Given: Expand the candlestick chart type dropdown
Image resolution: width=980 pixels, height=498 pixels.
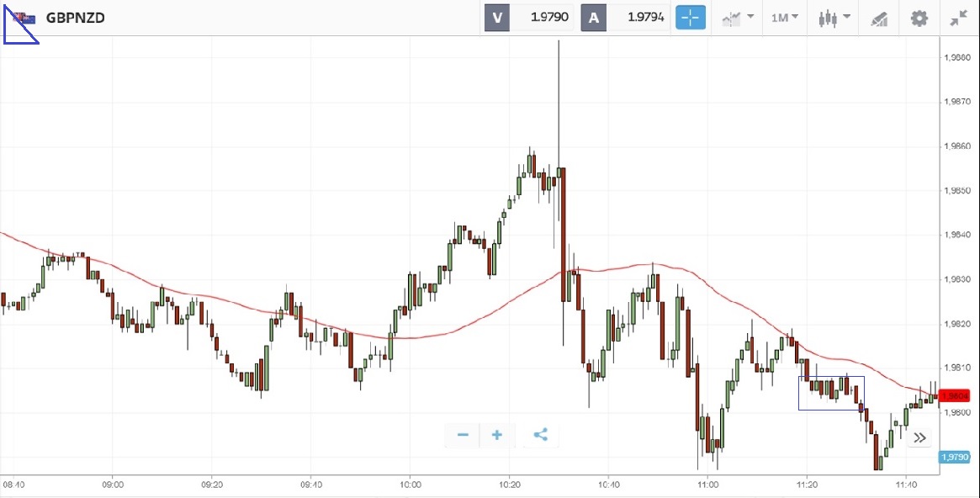Looking at the screenshot, I should click(834, 18).
